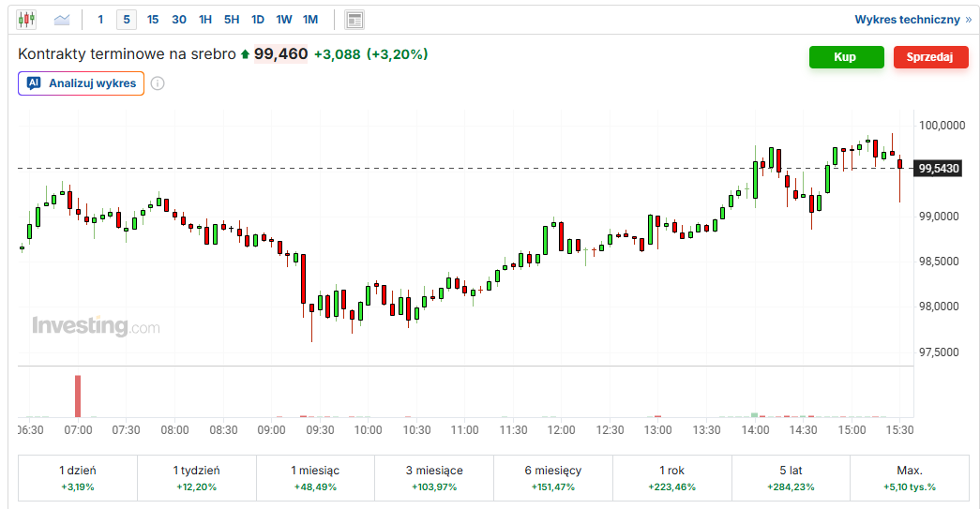
Task: Switch to the 1 tydzień range tab
Action: click(x=196, y=478)
